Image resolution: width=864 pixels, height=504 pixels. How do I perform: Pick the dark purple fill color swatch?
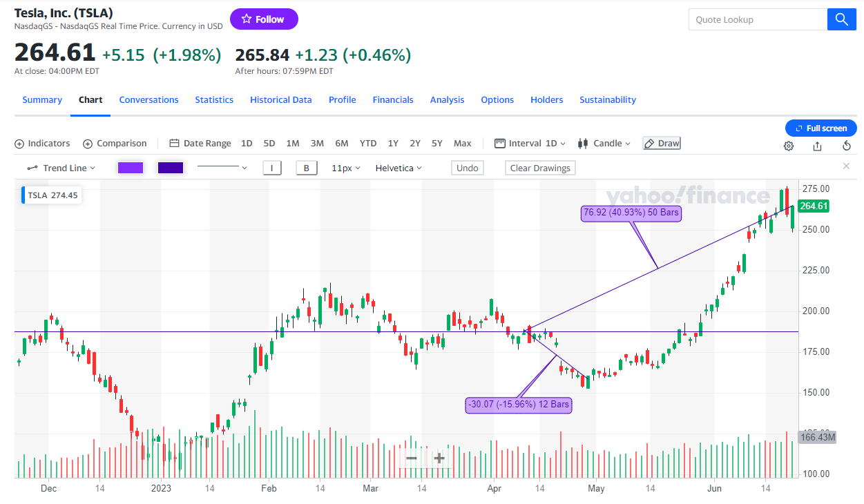click(171, 168)
